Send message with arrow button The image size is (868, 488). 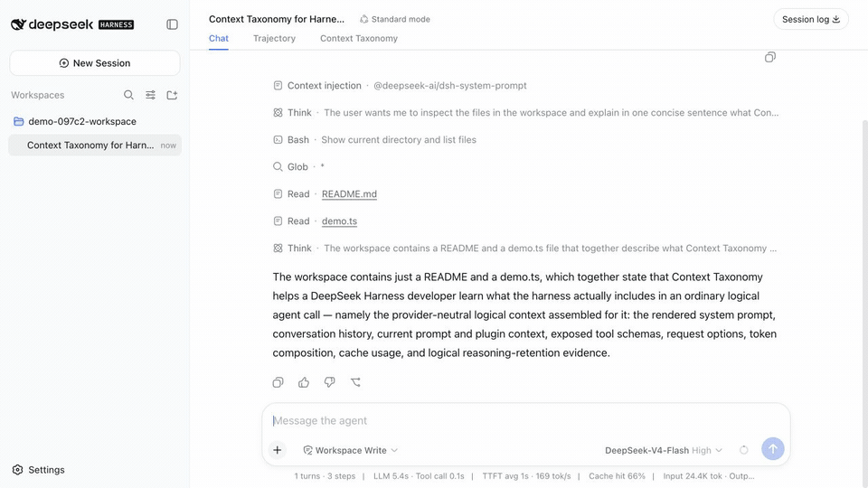pos(773,449)
